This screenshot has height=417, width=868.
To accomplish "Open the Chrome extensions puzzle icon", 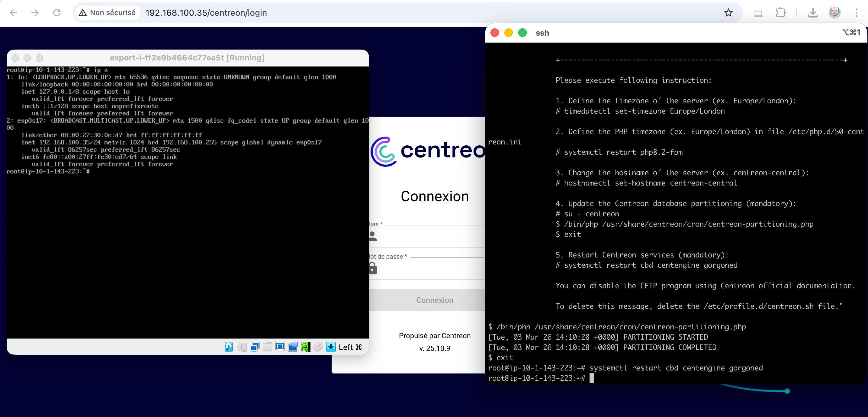I will [x=780, y=13].
